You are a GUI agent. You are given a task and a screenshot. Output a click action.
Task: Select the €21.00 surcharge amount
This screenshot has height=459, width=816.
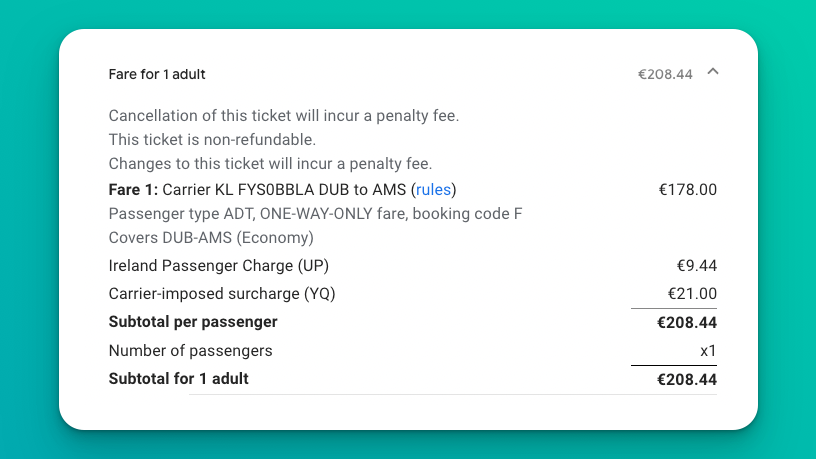pyautogui.click(x=692, y=294)
